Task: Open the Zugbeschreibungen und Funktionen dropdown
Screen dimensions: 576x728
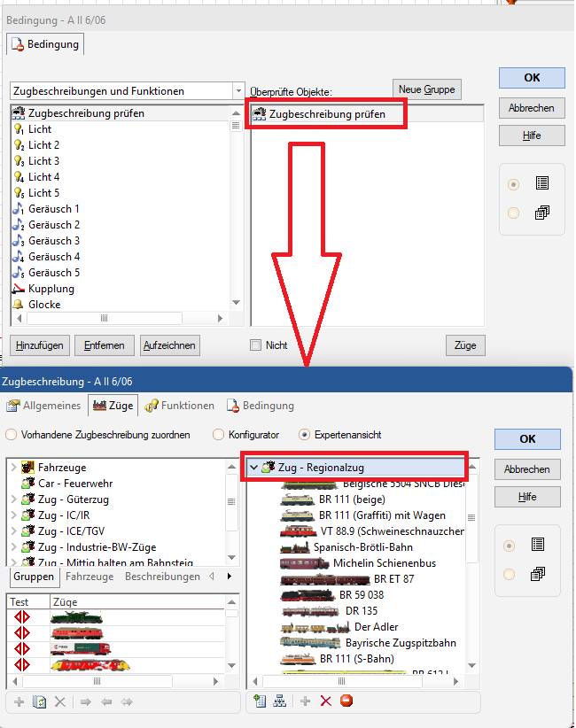Action: tap(238, 91)
